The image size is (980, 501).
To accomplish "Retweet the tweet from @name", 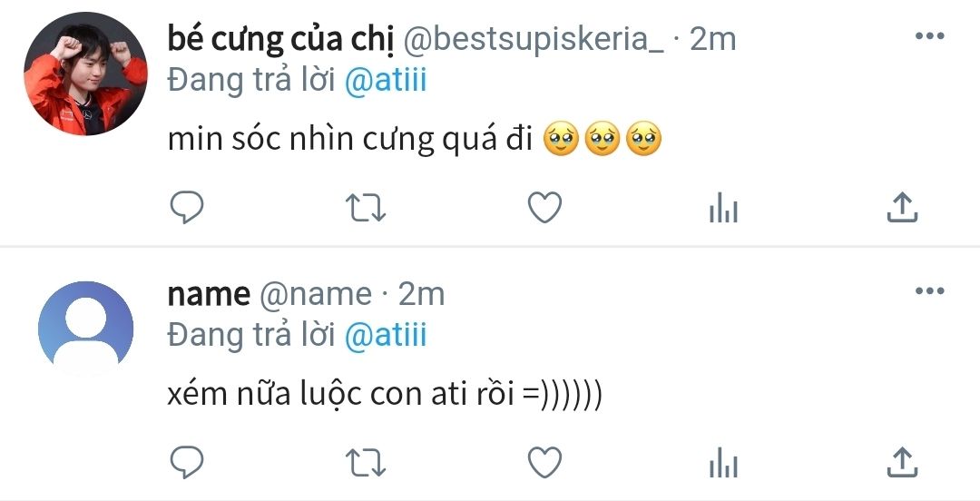I will [367, 463].
